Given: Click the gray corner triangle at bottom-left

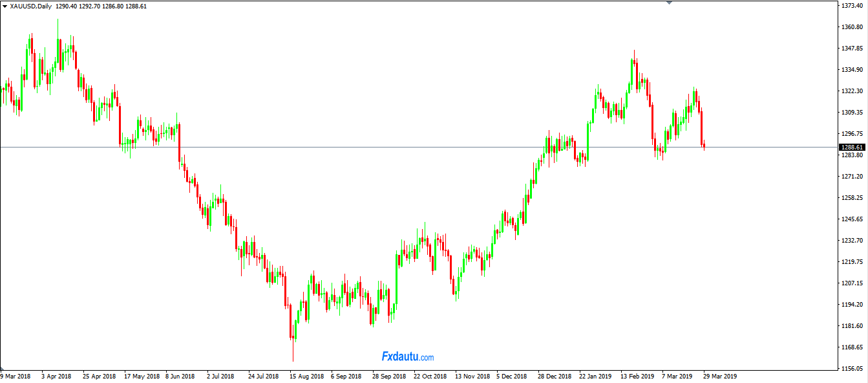Looking at the screenshot, I should pyautogui.click(x=3, y=367).
